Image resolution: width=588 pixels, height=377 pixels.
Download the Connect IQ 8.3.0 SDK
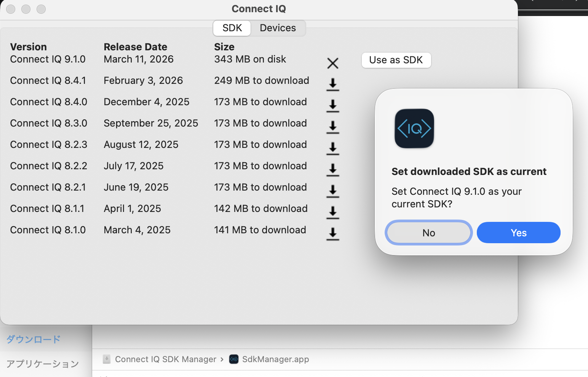333,127
